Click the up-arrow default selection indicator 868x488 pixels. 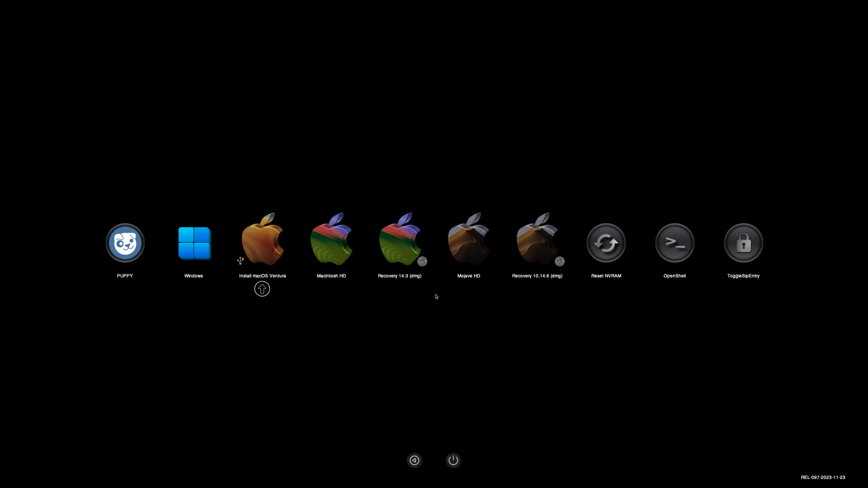[262, 289]
